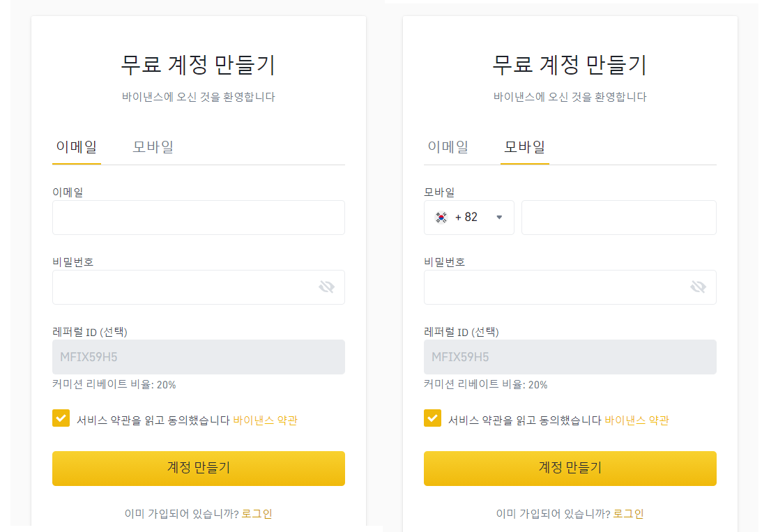The width and height of the screenshot is (778, 532).
Task: Show the password in the mobile signup form
Action: [x=699, y=287]
